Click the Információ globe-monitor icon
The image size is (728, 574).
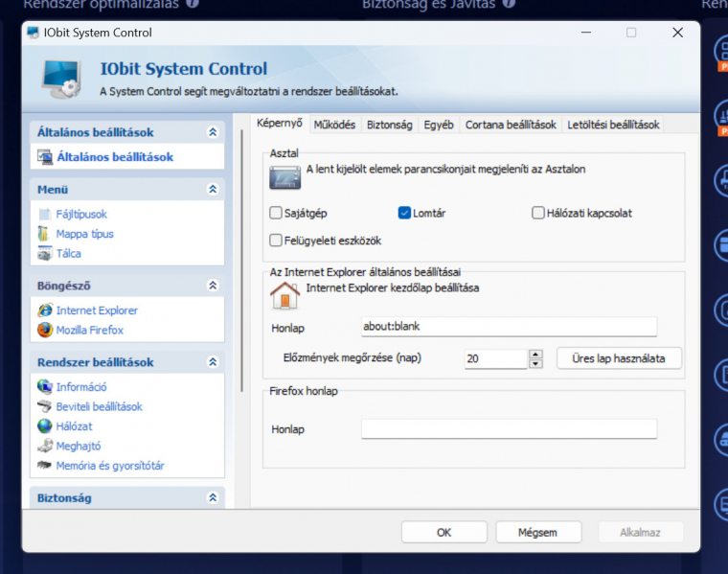click(45, 386)
